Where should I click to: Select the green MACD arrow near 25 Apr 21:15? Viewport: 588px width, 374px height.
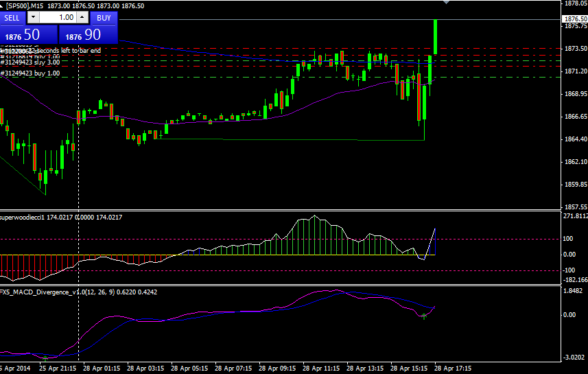[x=45, y=358]
